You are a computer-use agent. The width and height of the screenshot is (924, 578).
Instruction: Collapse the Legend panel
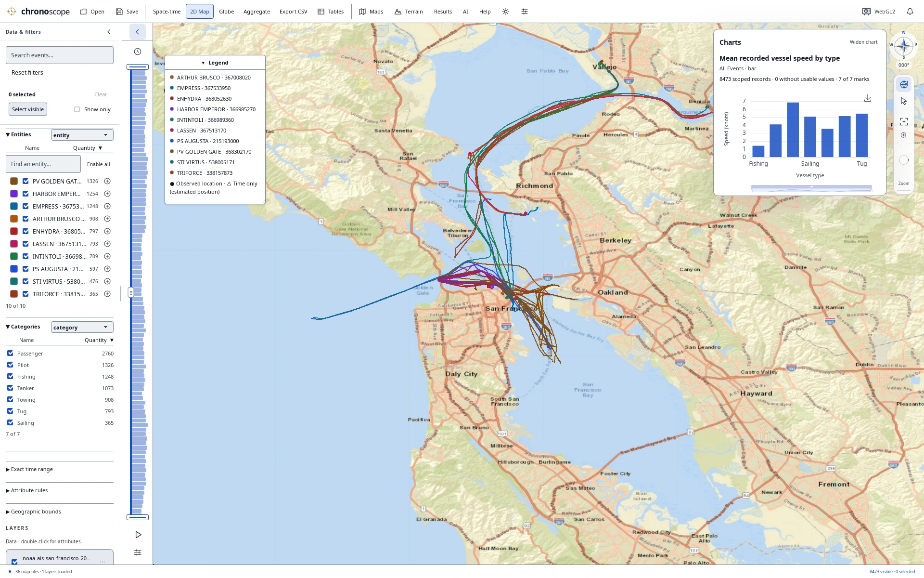coord(215,63)
